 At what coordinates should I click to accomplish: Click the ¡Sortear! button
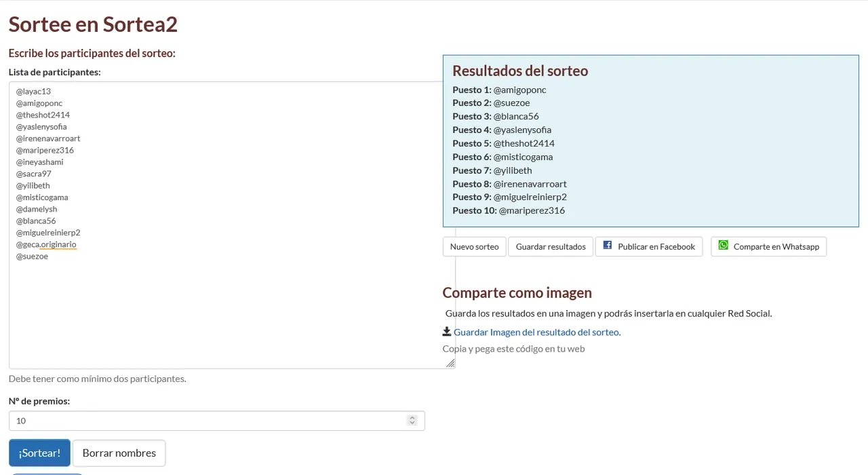[x=39, y=453]
